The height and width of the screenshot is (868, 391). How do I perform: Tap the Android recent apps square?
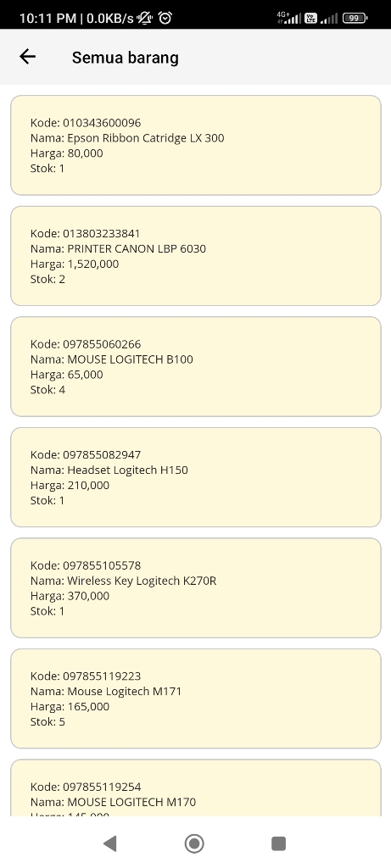click(278, 843)
